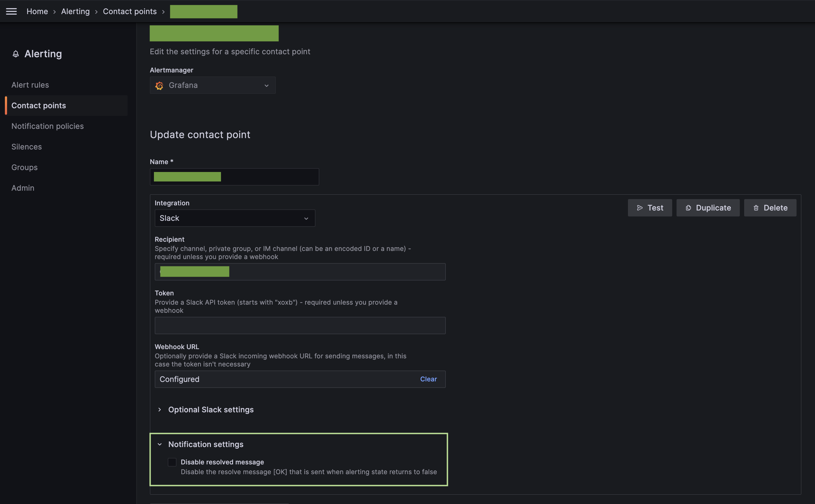Clear the configured Webhook URL
Screen dimensions: 815x504
pyautogui.click(x=428, y=379)
